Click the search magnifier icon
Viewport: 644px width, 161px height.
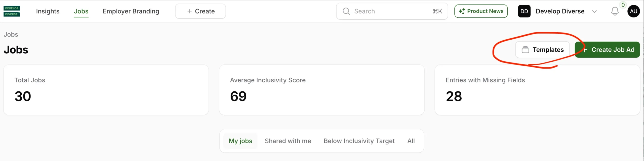pyautogui.click(x=346, y=11)
